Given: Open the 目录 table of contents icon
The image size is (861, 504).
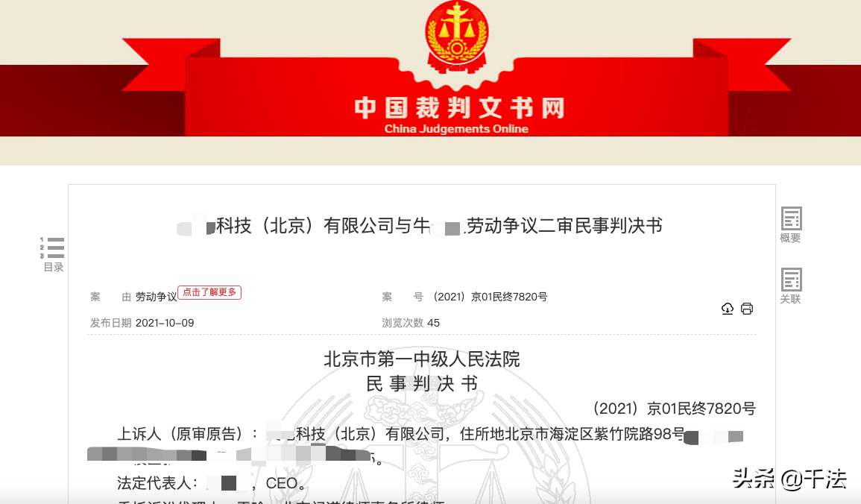Looking at the screenshot, I should point(53,255).
